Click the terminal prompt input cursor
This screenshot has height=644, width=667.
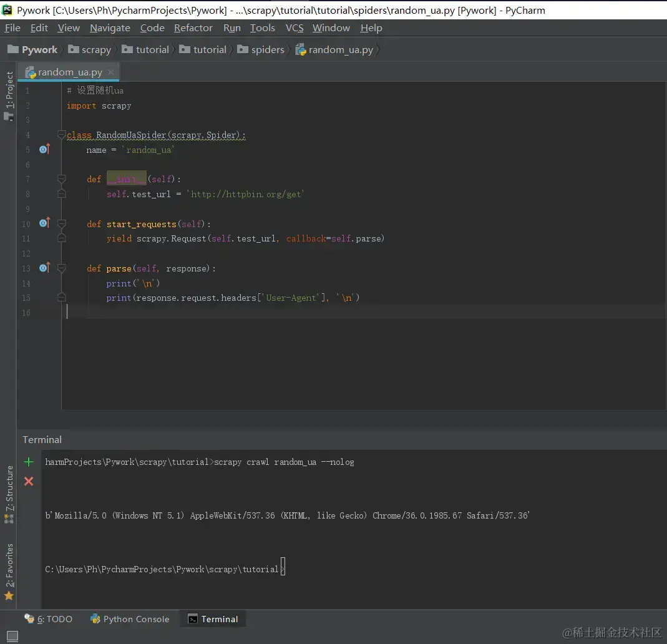283,567
